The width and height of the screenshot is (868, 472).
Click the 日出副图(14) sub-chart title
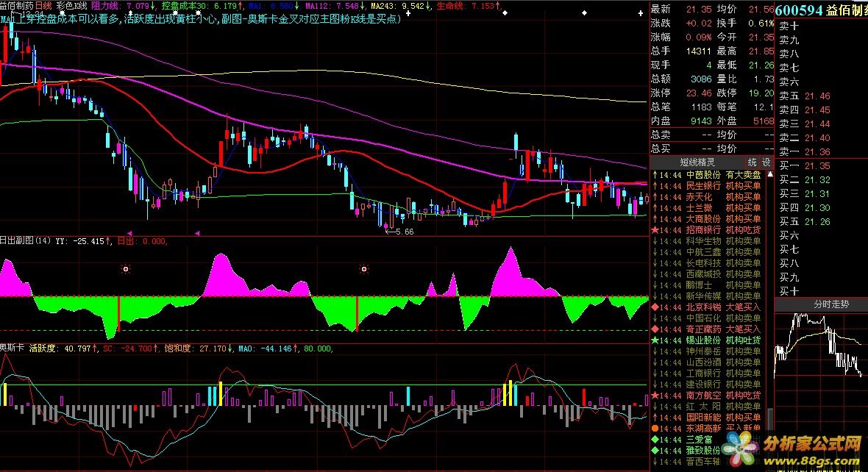(26, 240)
